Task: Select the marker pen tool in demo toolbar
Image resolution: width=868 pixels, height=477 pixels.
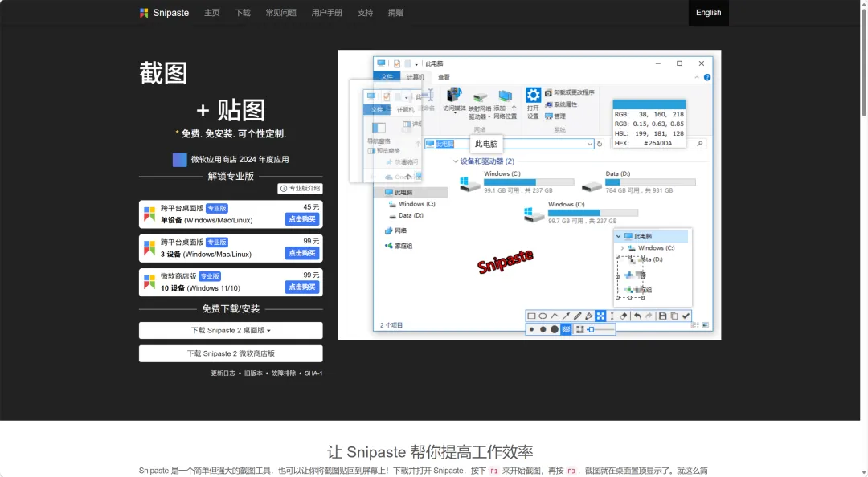Action: click(589, 316)
